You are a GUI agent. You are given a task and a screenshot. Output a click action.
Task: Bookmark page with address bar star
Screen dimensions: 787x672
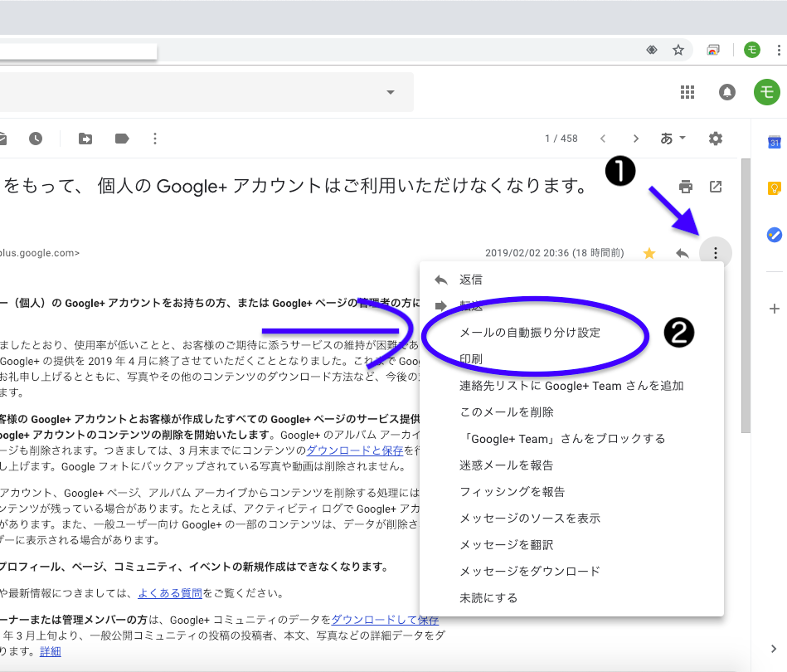click(x=678, y=50)
